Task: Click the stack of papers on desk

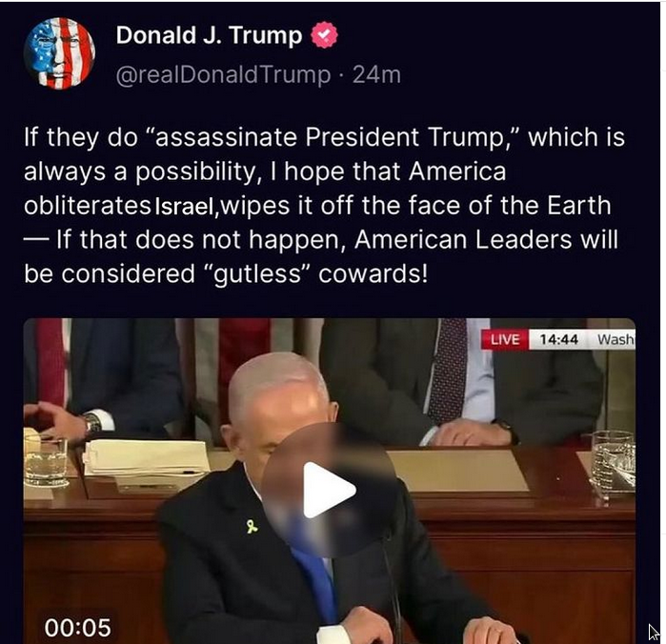Action: coord(146,458)
